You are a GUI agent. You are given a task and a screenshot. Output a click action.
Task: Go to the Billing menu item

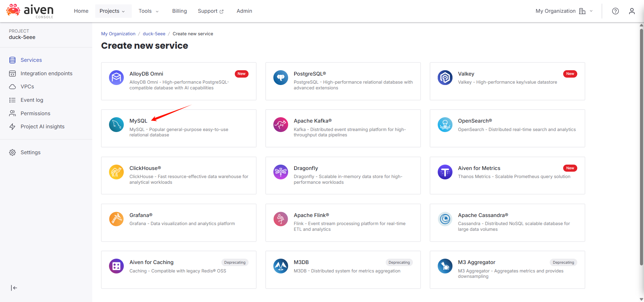[179, 11]
